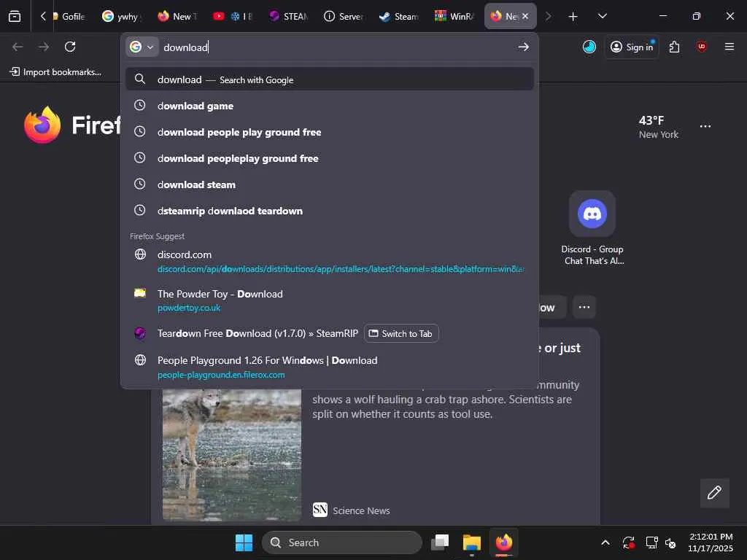Open the Firefox application hamburger menu
747x560 pixels.
[x=729, y=47]
